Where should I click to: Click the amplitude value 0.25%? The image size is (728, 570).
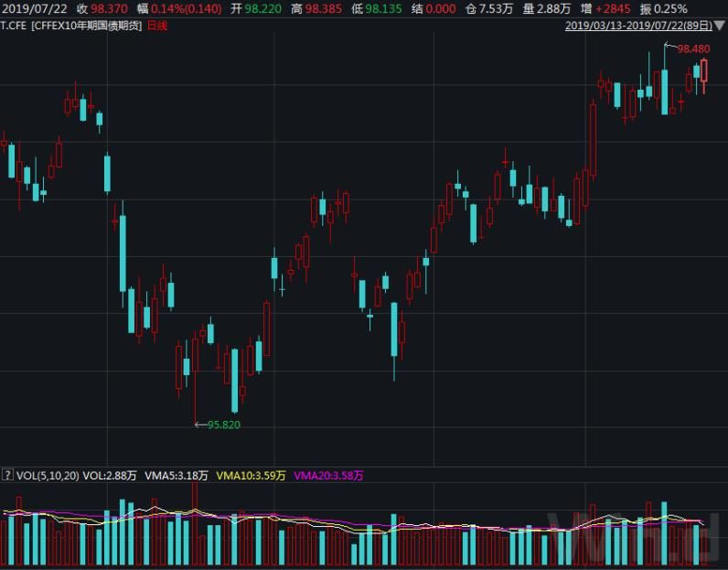pos(670,8)
